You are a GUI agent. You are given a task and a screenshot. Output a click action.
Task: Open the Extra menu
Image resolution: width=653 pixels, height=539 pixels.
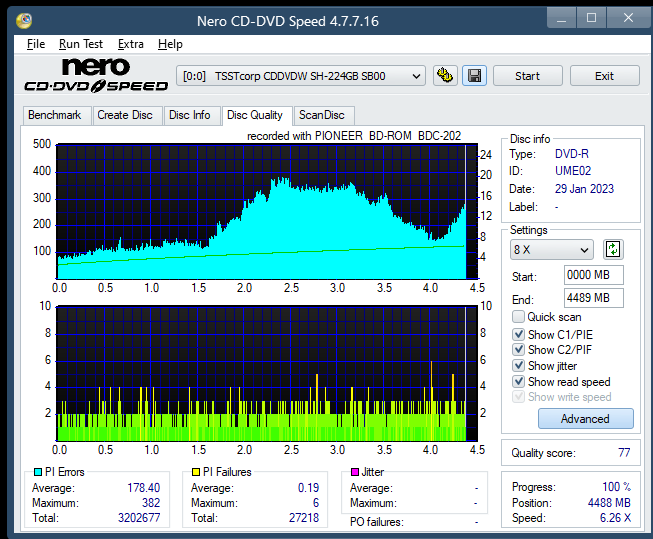(130, 44)
